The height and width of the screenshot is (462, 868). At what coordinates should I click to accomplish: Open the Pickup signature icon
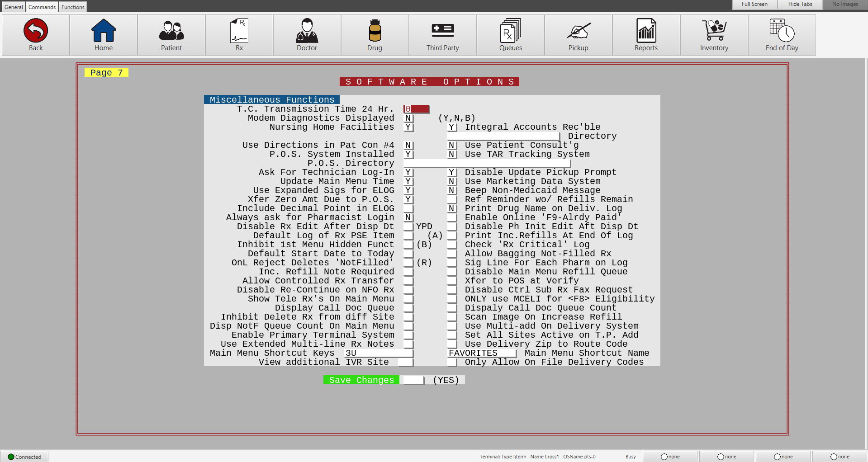578,31
